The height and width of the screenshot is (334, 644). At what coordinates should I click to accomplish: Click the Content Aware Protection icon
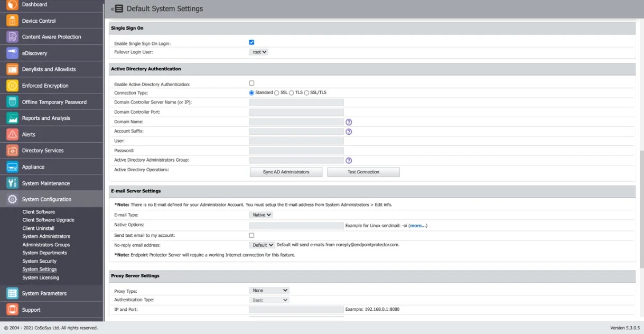click(x=12, y=37)
